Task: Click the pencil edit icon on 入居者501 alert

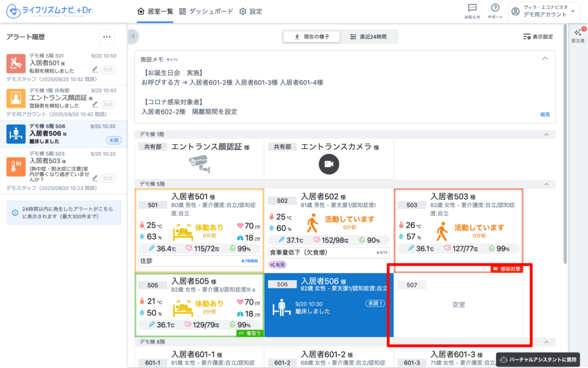Action: coord(95,69)
